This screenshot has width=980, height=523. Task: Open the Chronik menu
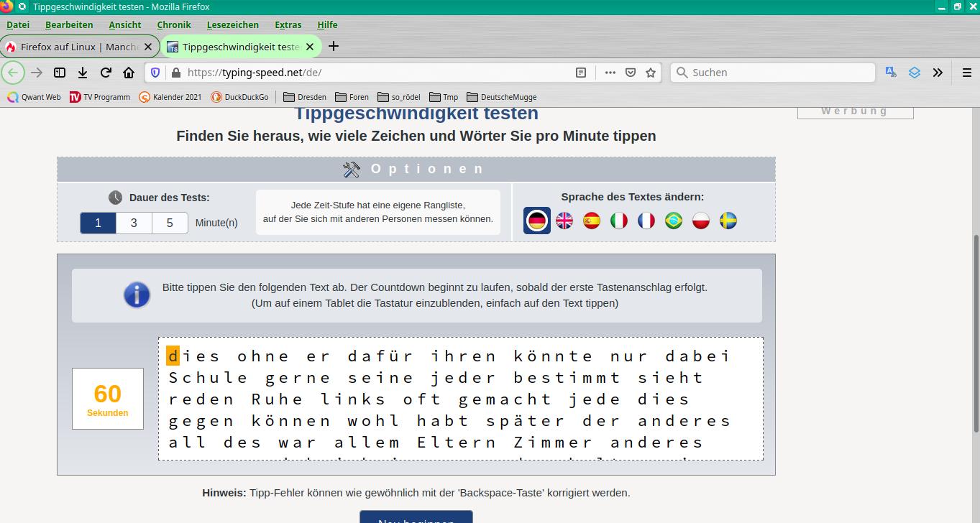(174, 24)
